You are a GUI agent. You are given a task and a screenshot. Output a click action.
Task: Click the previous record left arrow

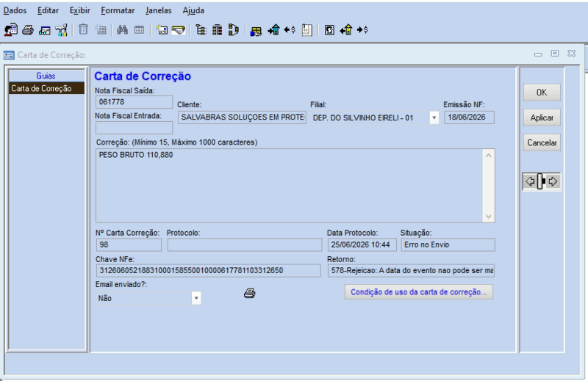530,182
